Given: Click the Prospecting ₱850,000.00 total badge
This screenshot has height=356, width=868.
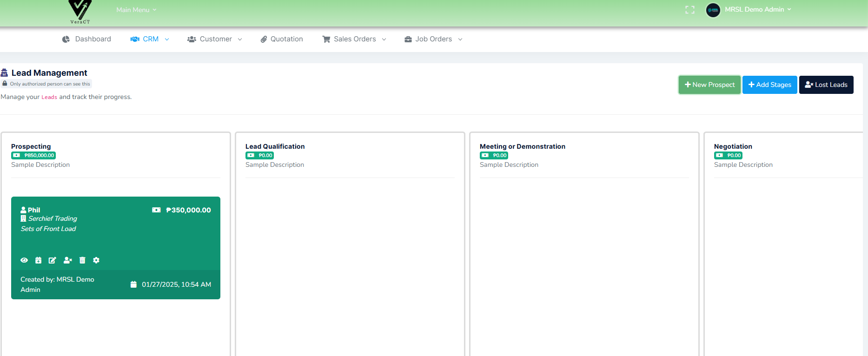Looking at the screenshot, I should tap(33, 155).
